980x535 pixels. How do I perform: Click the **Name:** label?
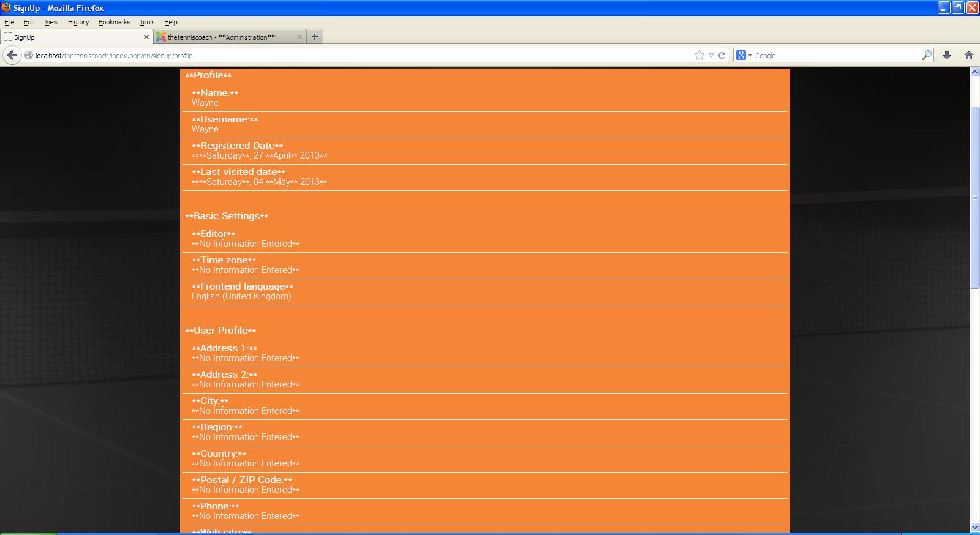tap(215, 93)
